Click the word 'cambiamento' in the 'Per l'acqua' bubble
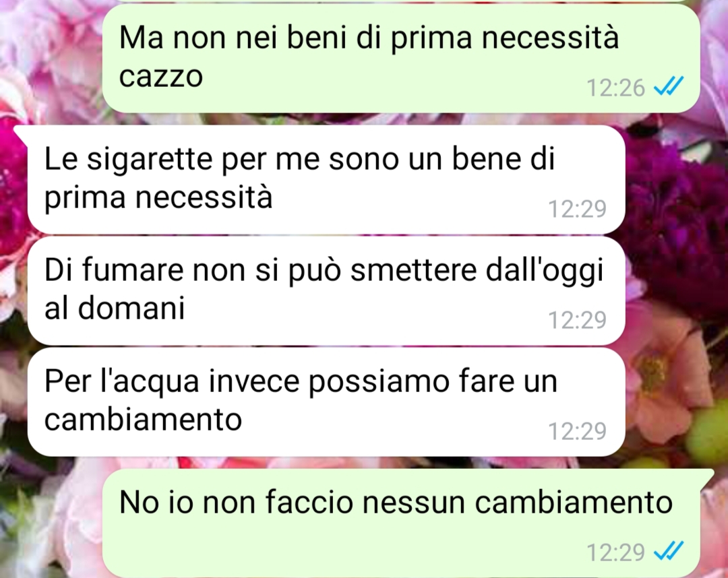The height and width of the screenshot is (578, 728). pyautogui.click(x=143, y=419)
